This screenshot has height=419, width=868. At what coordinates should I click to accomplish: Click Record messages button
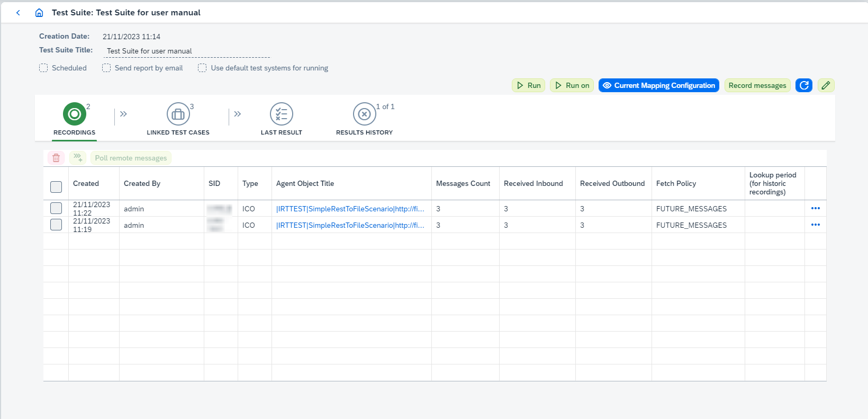pos(757,85)
